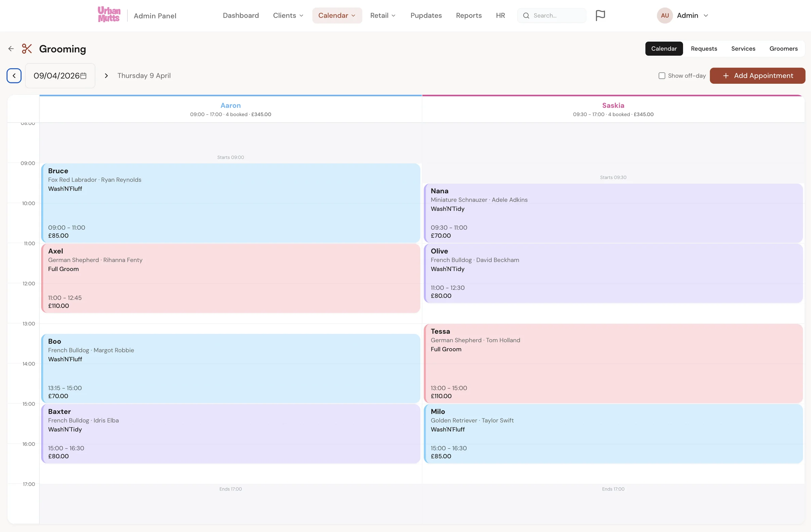Image resolution: width=811 pixels, height=532 pixels.
Task: Open the calendar date picker icon
Action: 83,76
